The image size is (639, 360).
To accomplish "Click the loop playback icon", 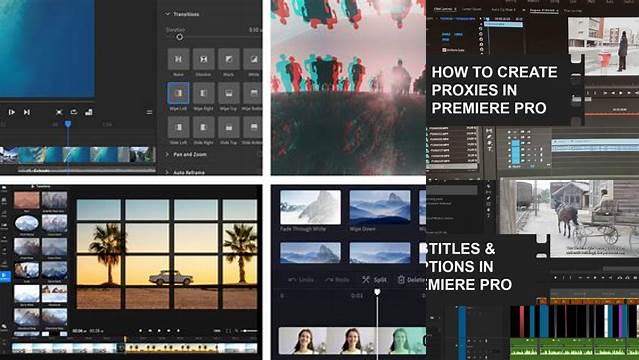I will pyautogui.click(x=74, y=112).
